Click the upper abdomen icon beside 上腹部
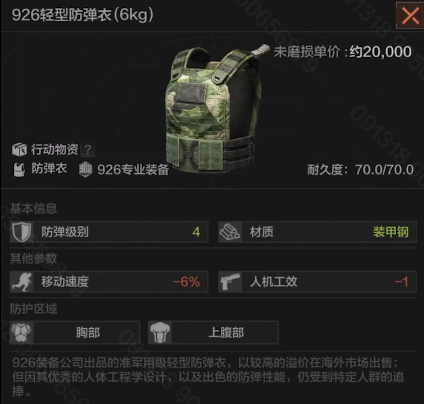424x404 pixels. 160,332
